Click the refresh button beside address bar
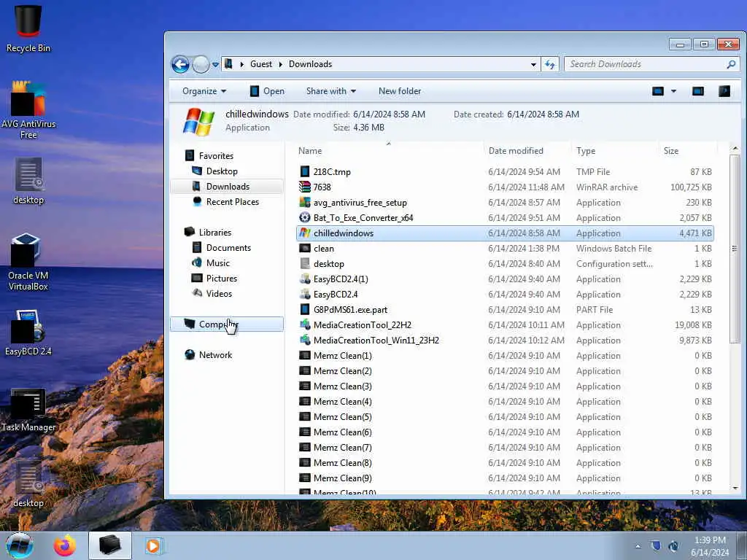Viewport: 747px width, 560px height. click(550, 64)
